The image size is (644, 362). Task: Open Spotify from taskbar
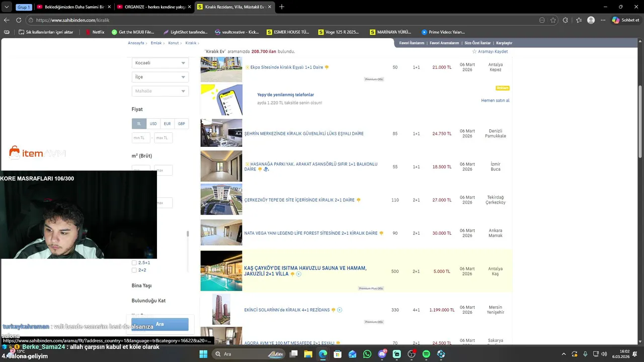[x=427, y=354]
